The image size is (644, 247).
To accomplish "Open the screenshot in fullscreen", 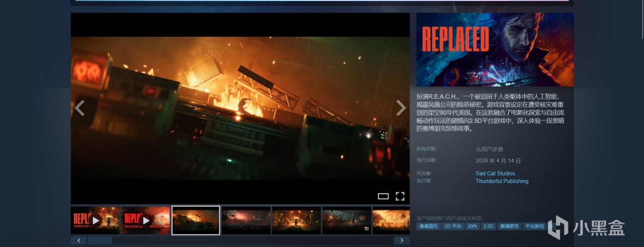I will click(x=400, y=196).
